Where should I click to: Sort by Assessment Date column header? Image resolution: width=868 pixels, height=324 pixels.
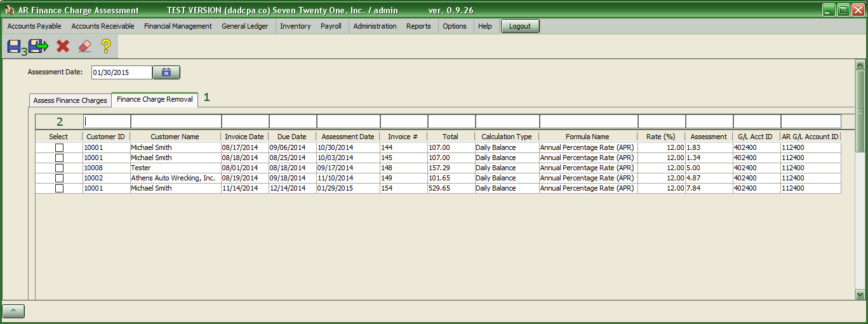point(348,137)
